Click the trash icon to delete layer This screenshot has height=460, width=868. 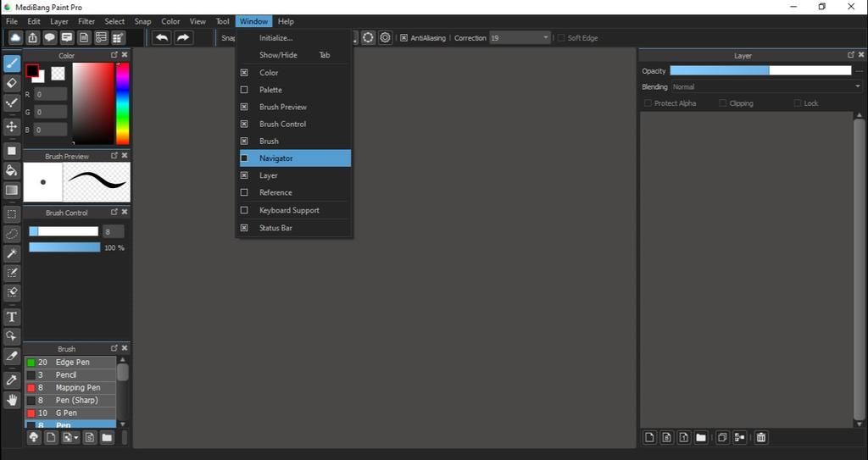(x=761, y=437)
